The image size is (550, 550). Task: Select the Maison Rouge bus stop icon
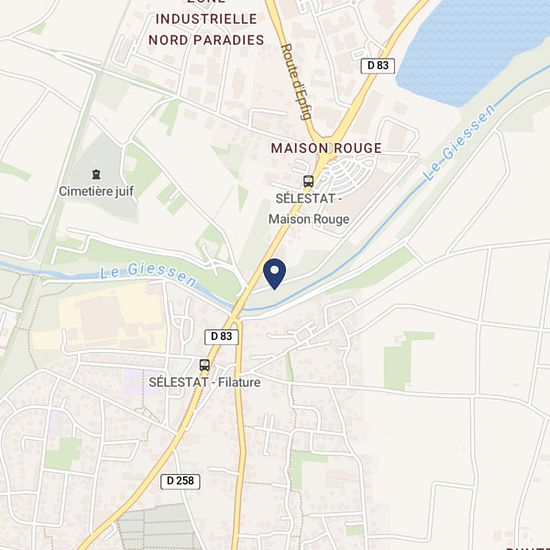[x=308, y=181]
